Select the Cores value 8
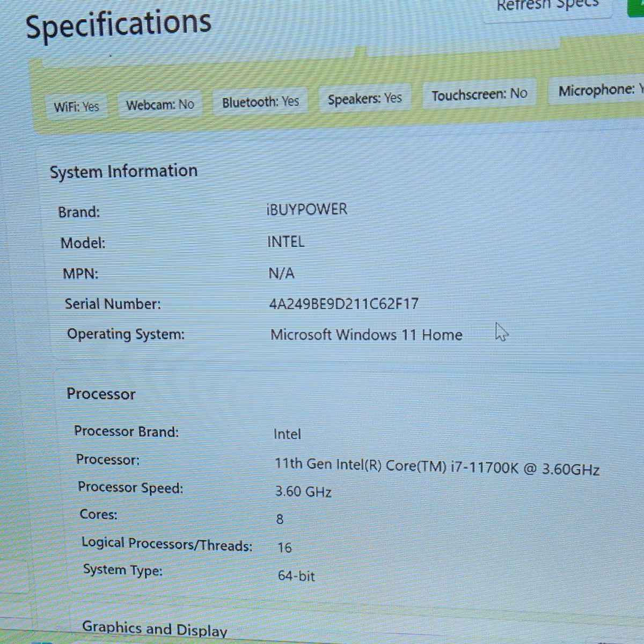This screenshot has height=644, width=644. [280, 519]
